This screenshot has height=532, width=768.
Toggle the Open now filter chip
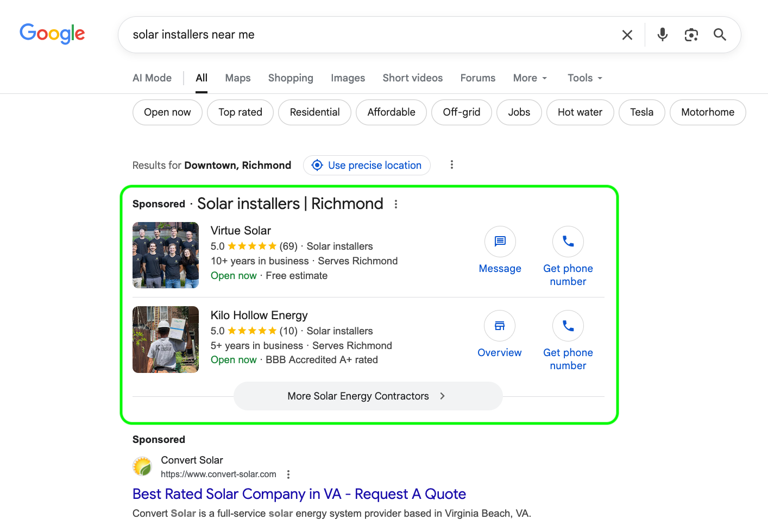(167, 112)
